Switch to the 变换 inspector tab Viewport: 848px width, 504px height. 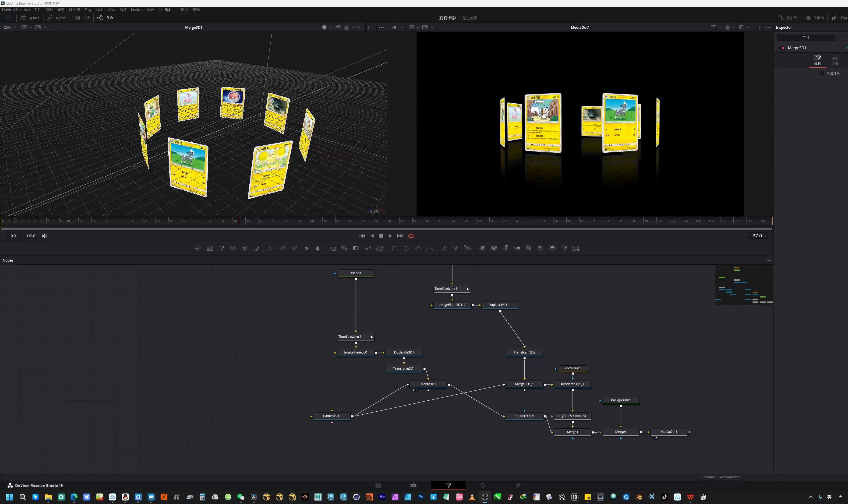834,60
